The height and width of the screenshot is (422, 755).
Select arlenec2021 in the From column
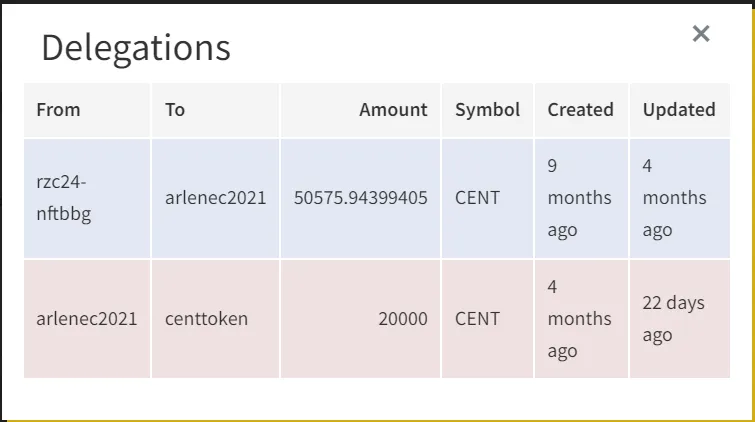[87, 319]
